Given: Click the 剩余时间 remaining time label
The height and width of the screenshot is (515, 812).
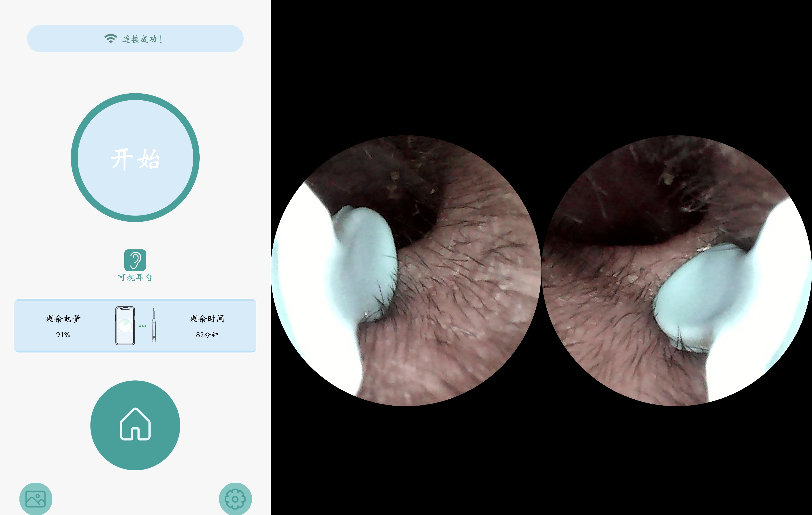Looking at the screenshot, I should (x=207, y=319).
